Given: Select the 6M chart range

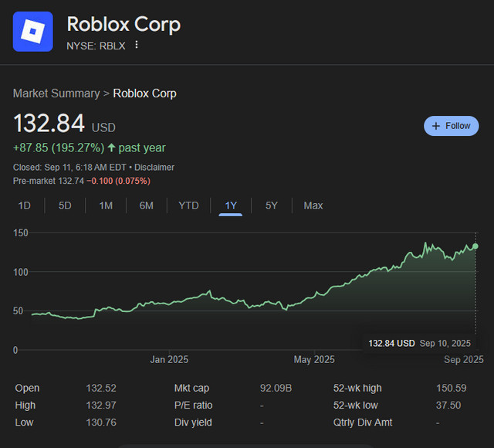Looking at the screenshot, I should coord(146,205).
